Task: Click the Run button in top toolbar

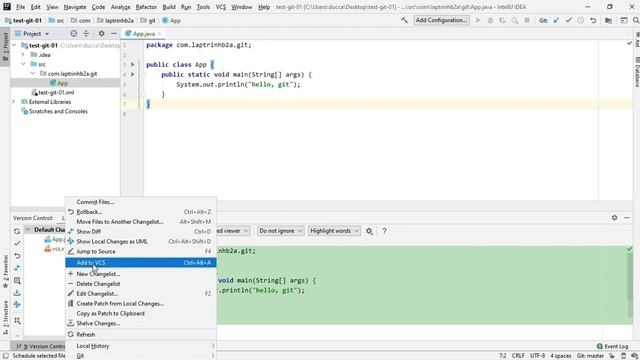Action: point(478,20)
